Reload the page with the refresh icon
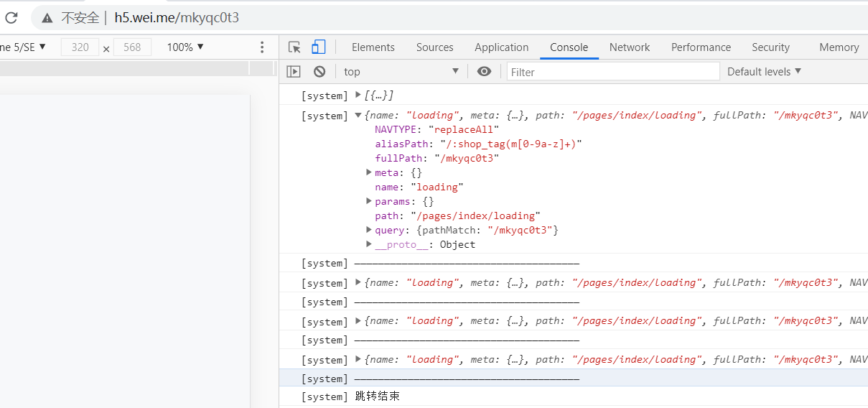The width and height of the screenshot is (868, 408). click(11, 18)
